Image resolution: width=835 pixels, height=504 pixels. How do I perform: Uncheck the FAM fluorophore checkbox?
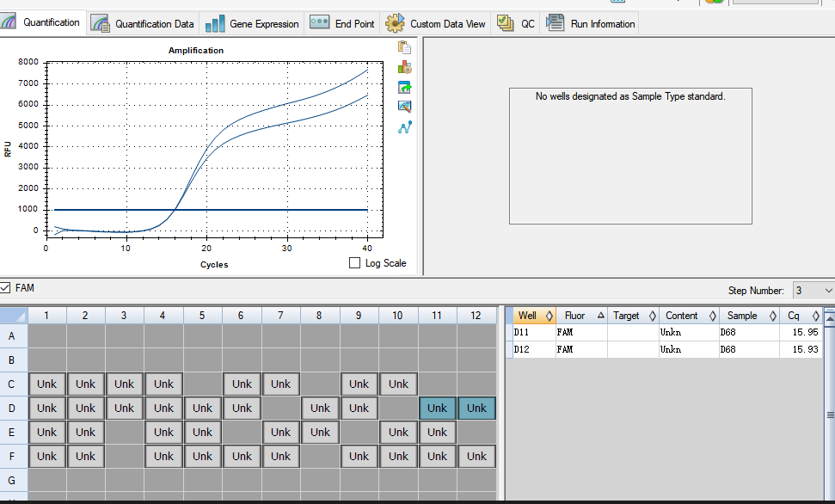tap(5, 288)
